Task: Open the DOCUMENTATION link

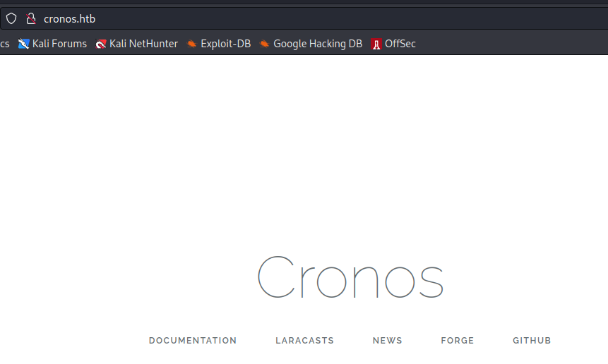Action: click(x=193, y=341)
